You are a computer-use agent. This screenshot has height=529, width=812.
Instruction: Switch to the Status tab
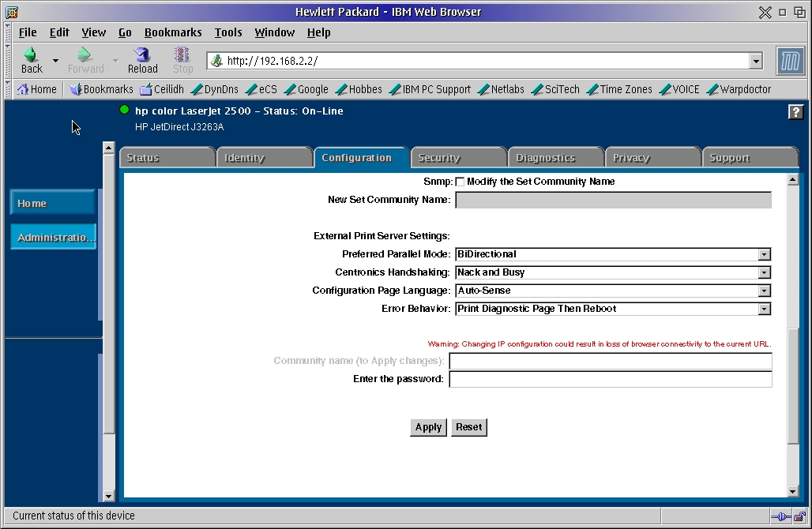(x=167, y=158)
